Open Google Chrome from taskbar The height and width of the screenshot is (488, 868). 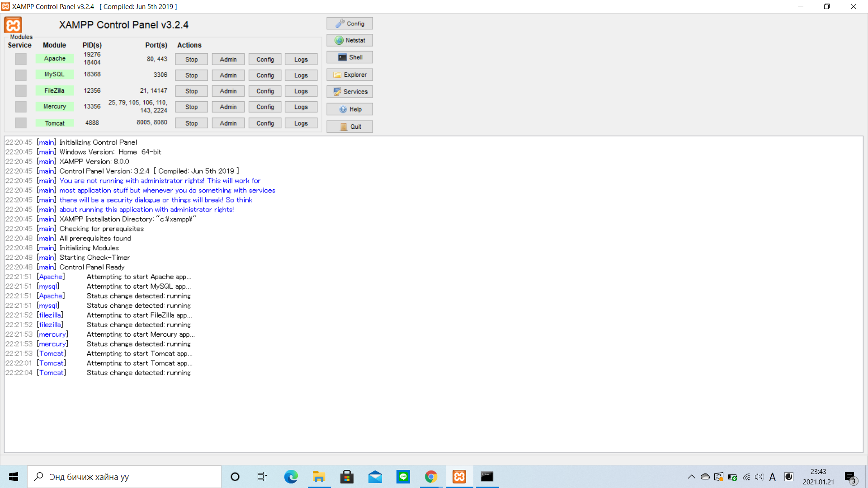point(431,477)
